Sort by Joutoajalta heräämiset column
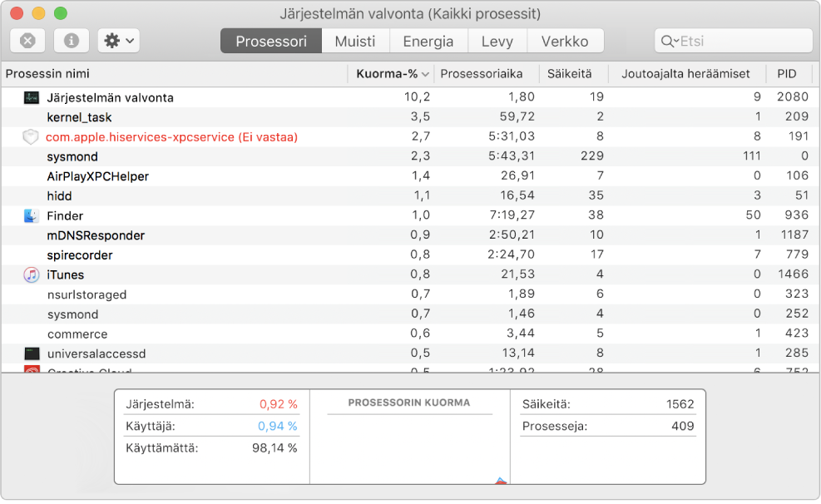 [687, 74]
